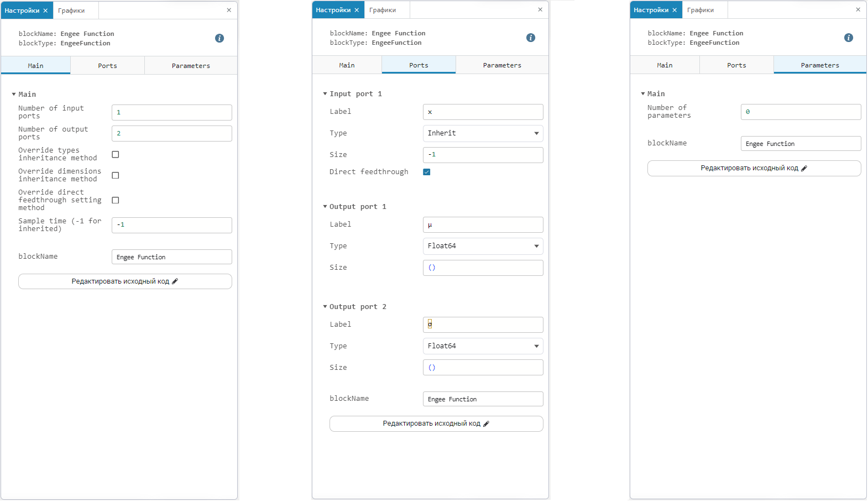Viewport: 868px width, 502px height.
Task: Close Настройки tab in panel with Direct feedthrough checkbox
Action: (357, 10)
